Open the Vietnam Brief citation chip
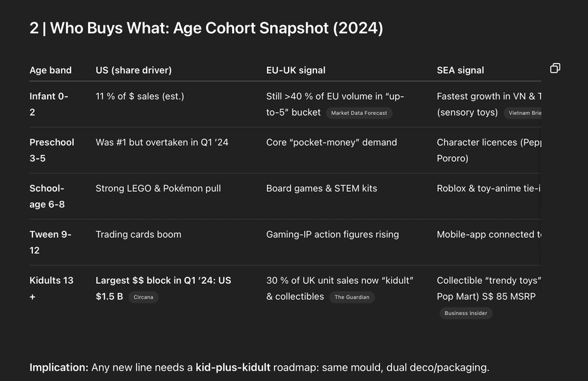 click(x=523, y=113)
